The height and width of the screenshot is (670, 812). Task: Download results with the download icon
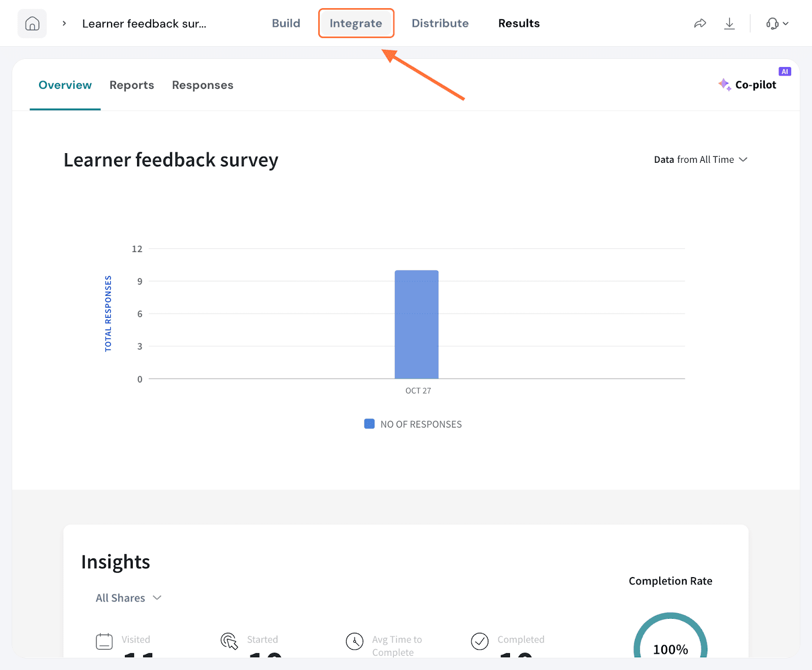pyautogui.click(x=729, y=24)
